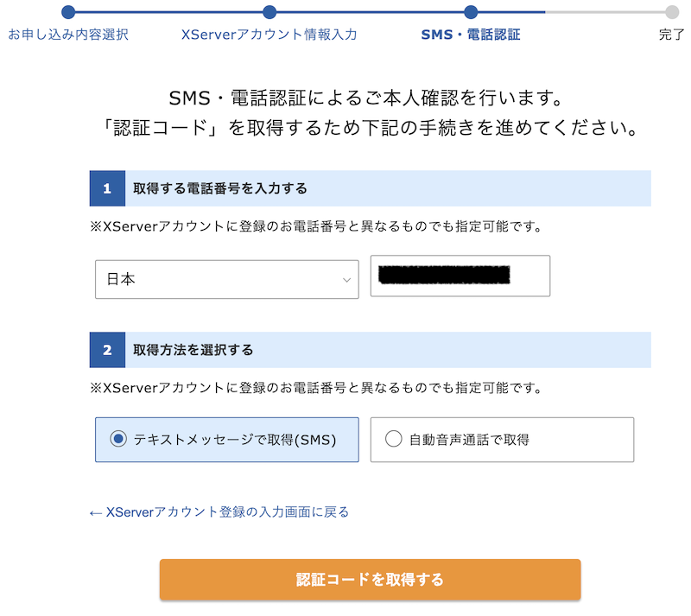691x616 pixels.
Task: Click the blue step number 1 badge
Action: point(107,187)
